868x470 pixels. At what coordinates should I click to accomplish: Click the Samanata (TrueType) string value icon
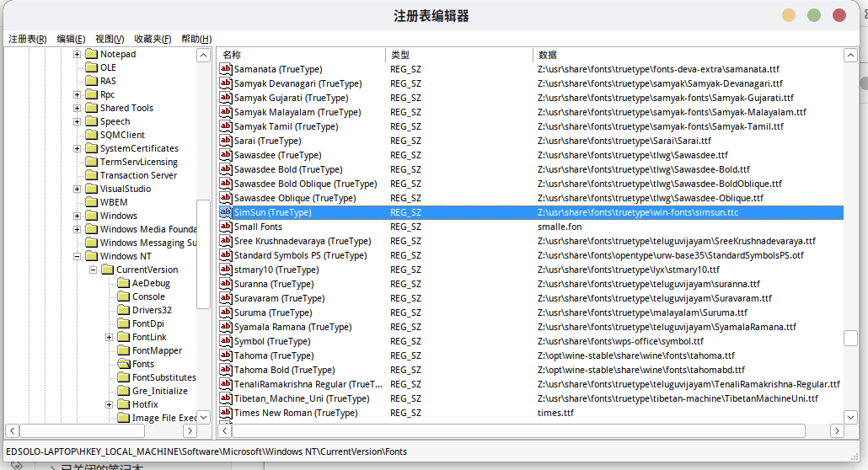point(225,68)
